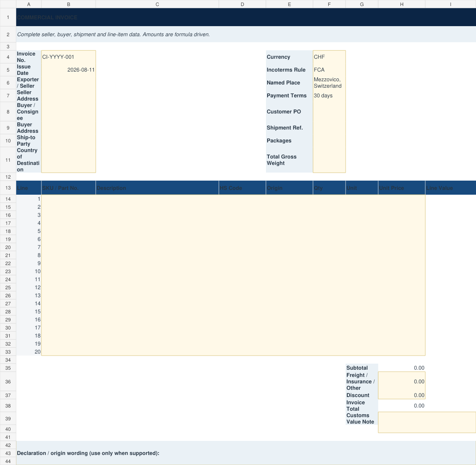
Task: Select the Packages input cell
Action: [329, 140]
